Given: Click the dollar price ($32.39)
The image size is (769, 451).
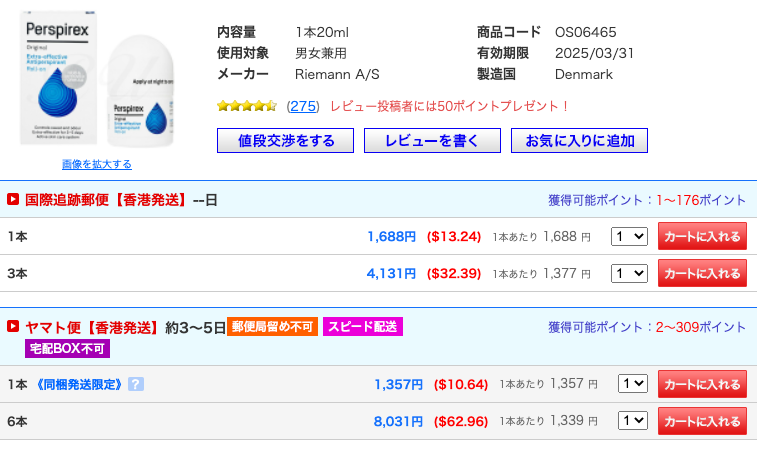Looking at the screenshot, I should pyautogui.click(x=454, y=274).
